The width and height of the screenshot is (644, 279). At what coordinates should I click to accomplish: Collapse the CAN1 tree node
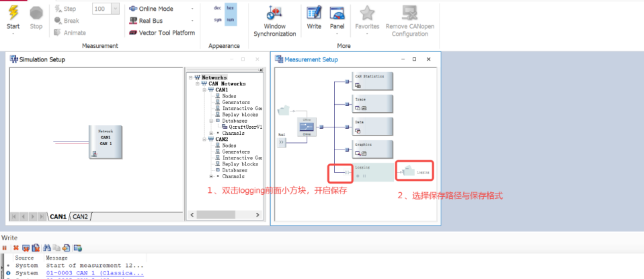pyautogui.click(x=204, y=89)
